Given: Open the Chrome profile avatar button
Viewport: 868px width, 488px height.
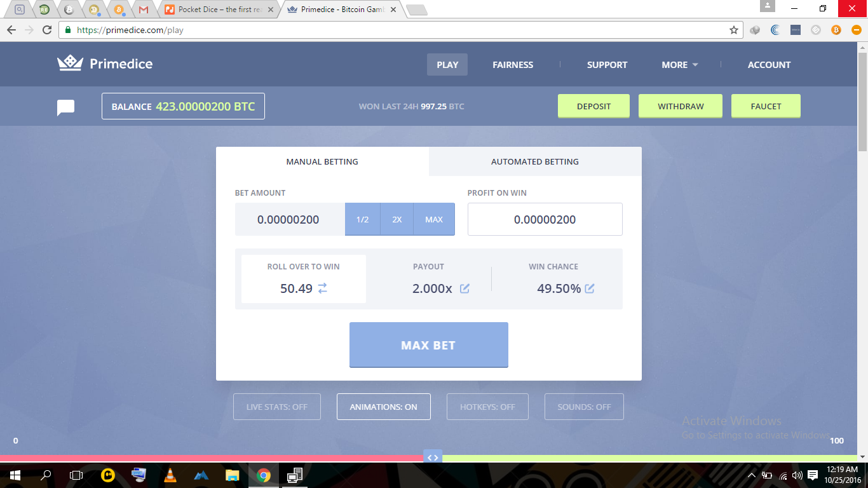Looking at the screenshot, I should (768, 6).
